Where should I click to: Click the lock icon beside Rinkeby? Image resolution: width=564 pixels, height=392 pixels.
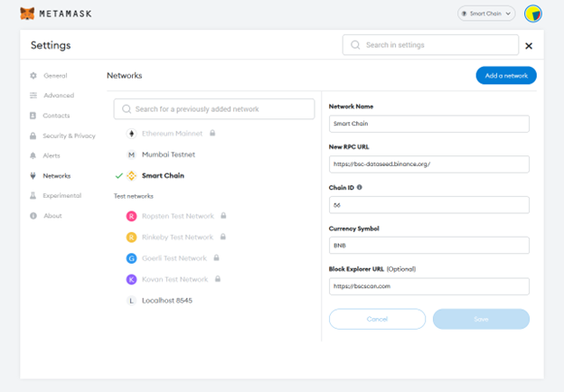pyautogui.click(x=223, y=237)
